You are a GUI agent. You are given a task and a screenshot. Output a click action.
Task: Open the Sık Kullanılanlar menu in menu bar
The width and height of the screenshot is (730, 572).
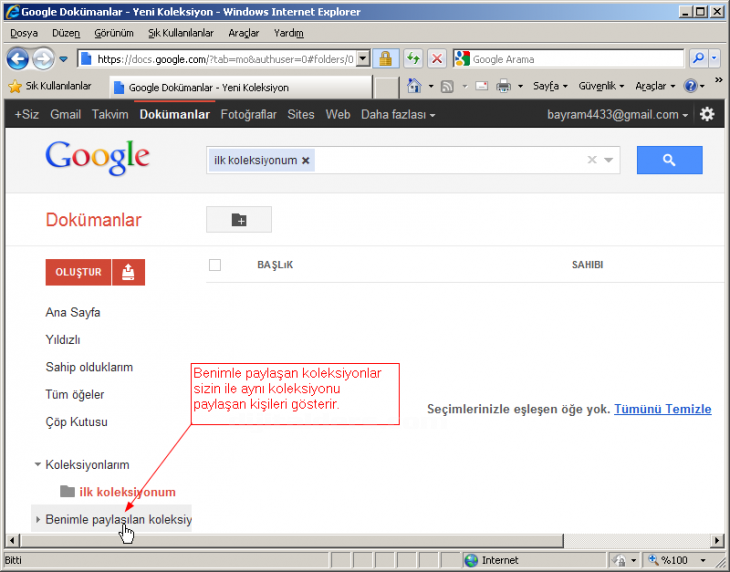[x=181, y=33]
